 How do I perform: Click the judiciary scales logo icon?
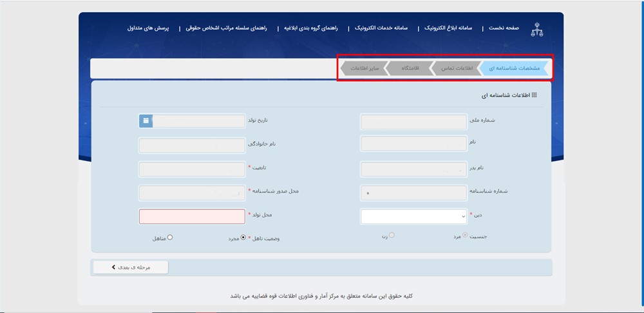[536, 29]
